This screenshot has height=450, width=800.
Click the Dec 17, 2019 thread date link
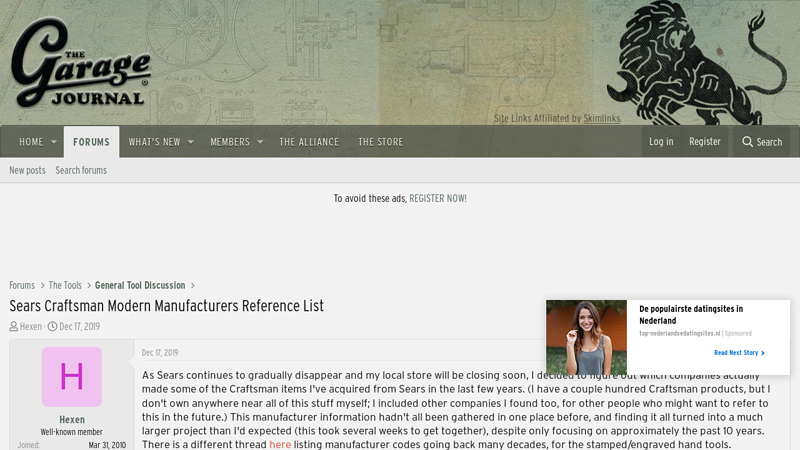tap(80, 327)
